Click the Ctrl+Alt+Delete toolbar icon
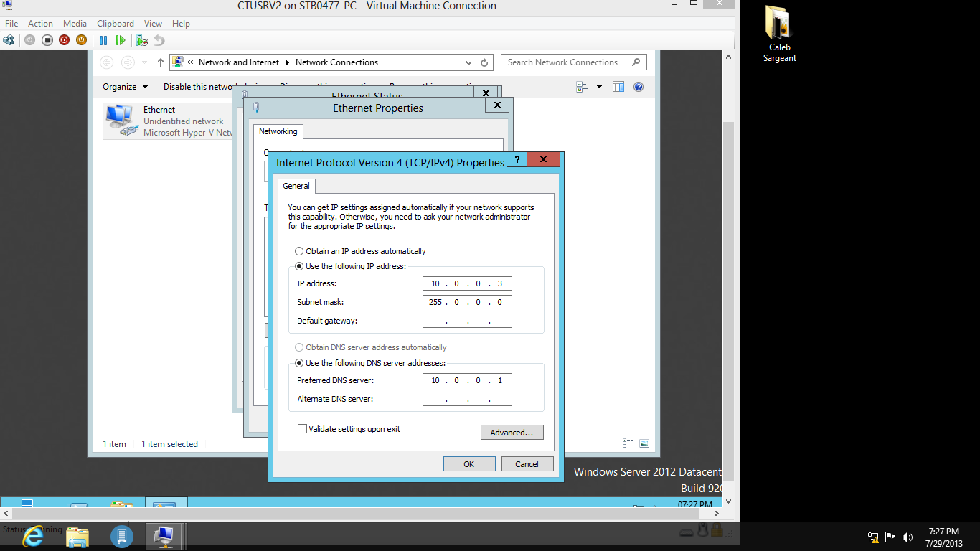Image resolution: width=980 pixels, height=551 pixels. [9, 40]
